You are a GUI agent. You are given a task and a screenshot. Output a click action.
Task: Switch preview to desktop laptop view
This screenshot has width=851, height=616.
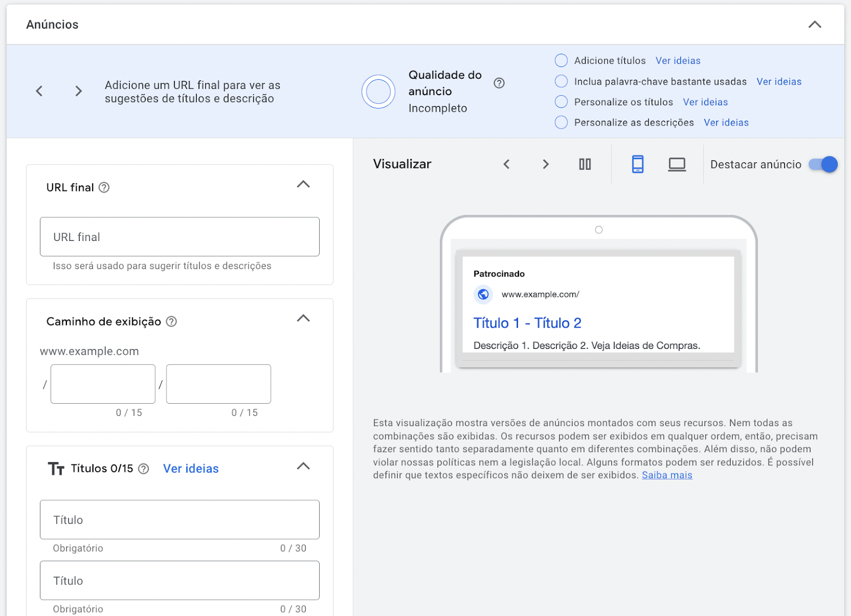point(677,164)
